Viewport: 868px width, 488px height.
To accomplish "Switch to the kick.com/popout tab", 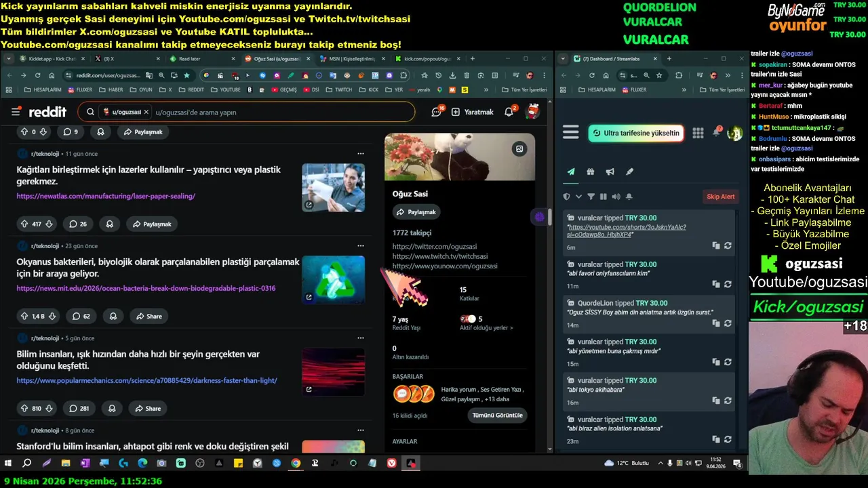I will pos(426,59).
